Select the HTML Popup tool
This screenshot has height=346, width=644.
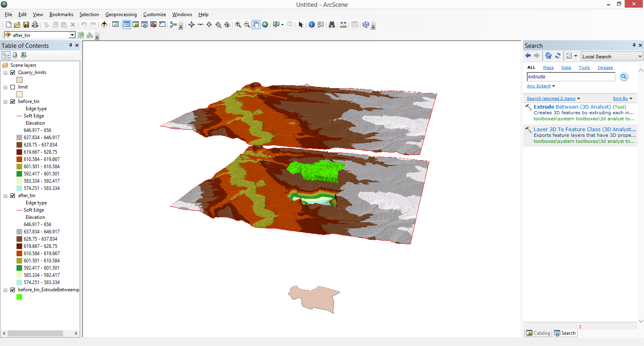321,25
